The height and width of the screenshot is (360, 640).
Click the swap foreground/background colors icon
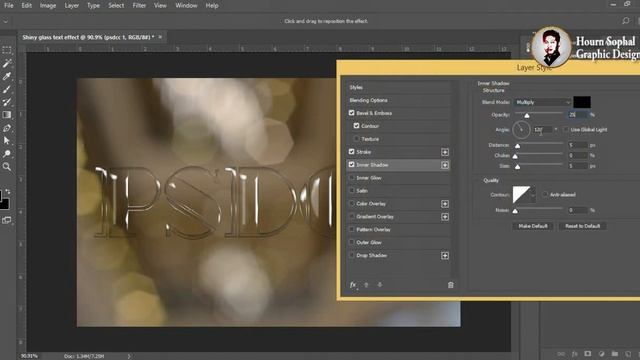[8, 191]
